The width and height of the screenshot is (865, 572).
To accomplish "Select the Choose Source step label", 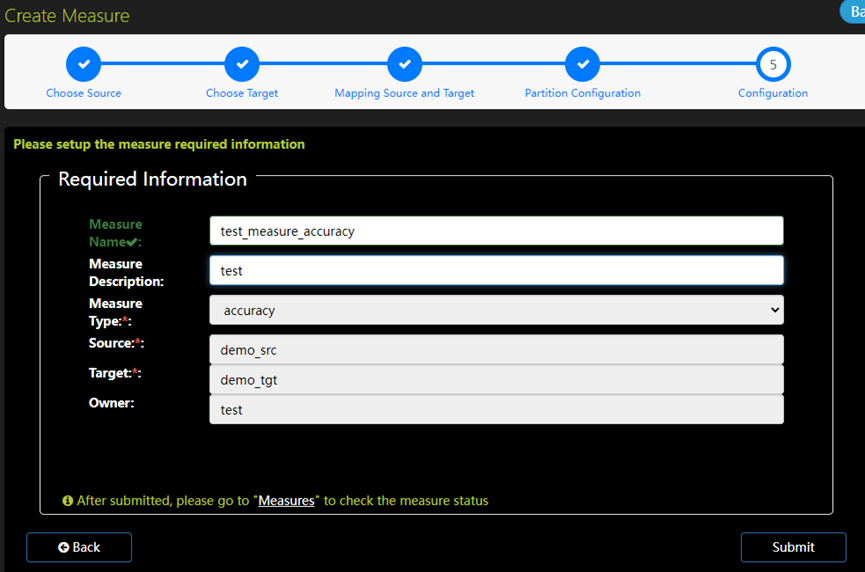I will tap(83, 93).
